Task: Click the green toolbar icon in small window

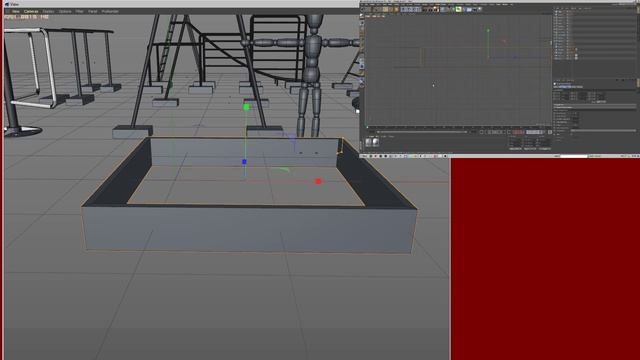Action: click(x=458, y=9)
